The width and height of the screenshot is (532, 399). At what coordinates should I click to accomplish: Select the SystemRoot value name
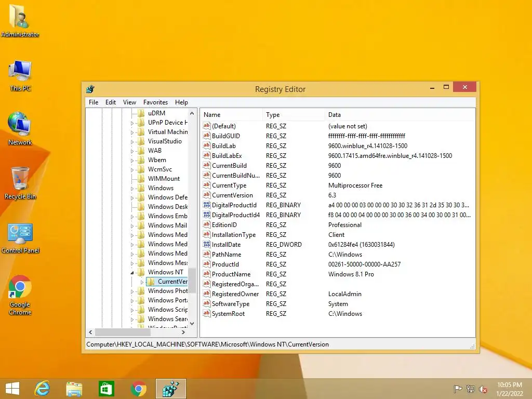coord(228,313)
